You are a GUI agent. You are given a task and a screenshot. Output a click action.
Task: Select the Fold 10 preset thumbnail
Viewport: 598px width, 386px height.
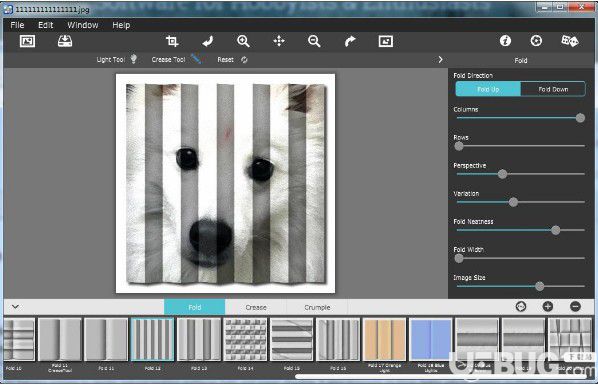pos(19,339)
